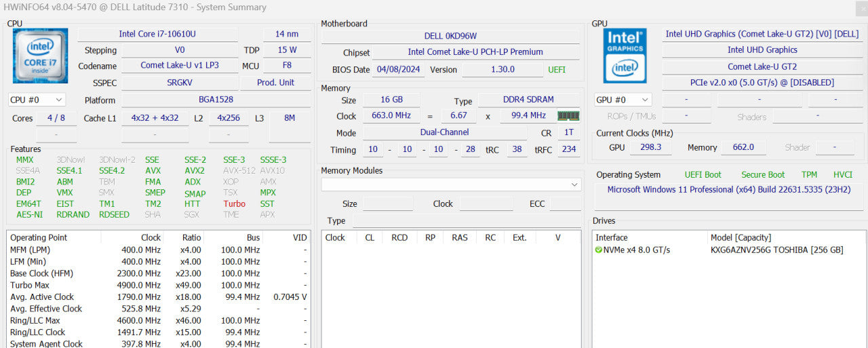
Task: Click the tRC value 38
Action: click(517, 150)
